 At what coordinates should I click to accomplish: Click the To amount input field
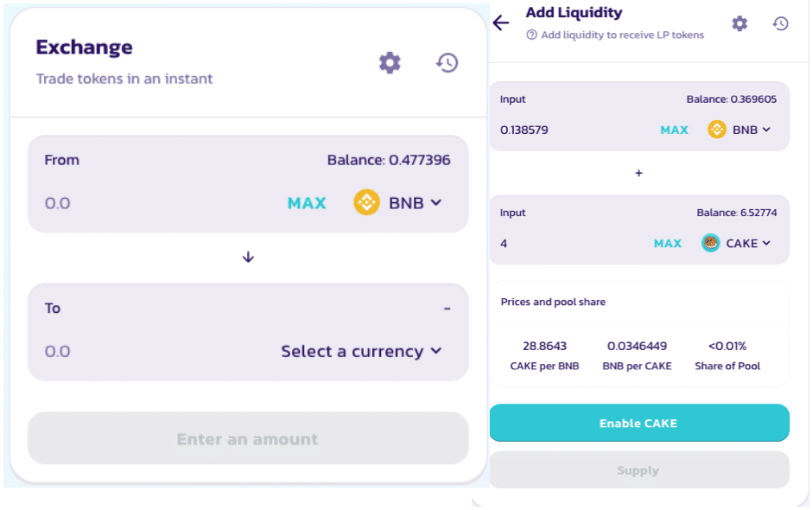pyautogui.click(x=130, y=351)
